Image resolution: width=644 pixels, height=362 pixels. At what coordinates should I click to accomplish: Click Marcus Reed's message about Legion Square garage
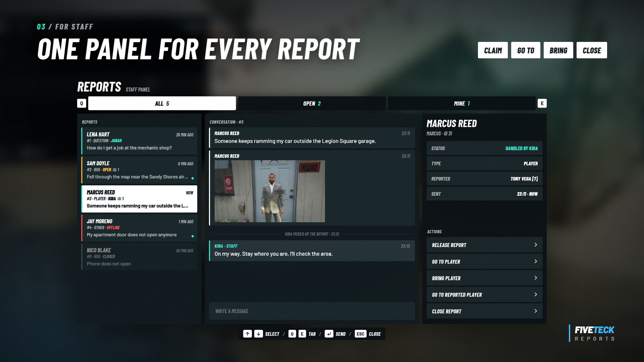coord(312,137)
